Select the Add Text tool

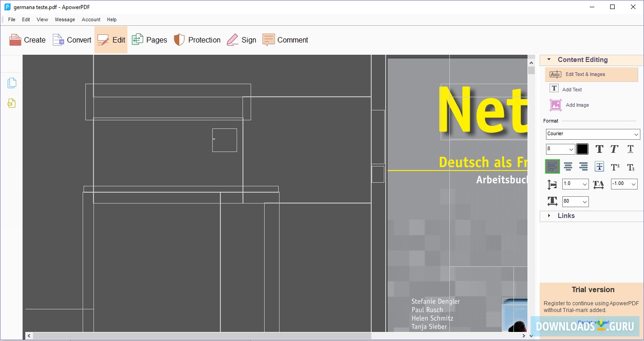[566, 89]
